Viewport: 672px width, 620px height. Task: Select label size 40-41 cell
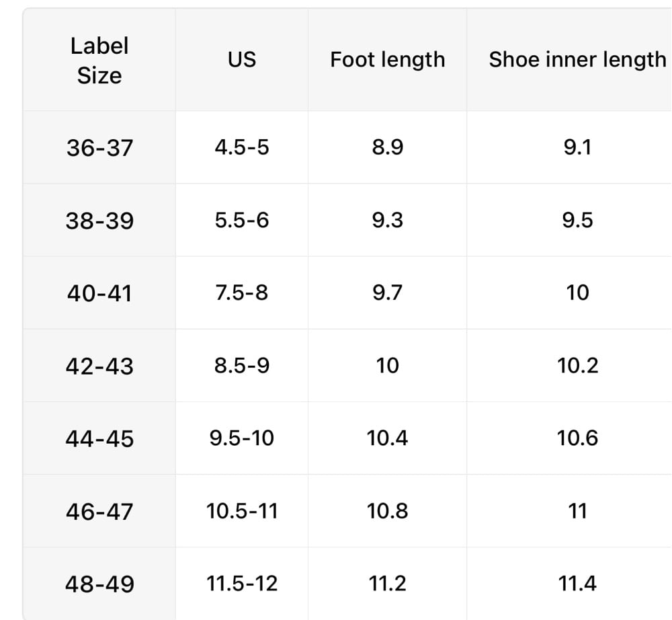pos(99,293)
